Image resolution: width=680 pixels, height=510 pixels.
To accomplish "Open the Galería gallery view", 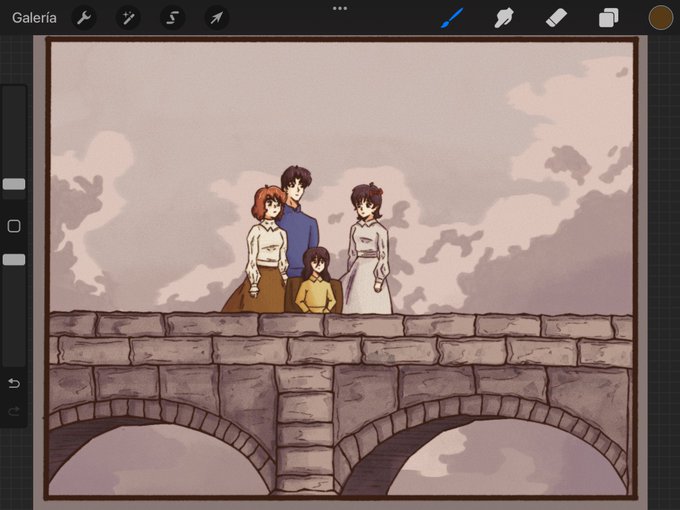I will pos(34,18).
